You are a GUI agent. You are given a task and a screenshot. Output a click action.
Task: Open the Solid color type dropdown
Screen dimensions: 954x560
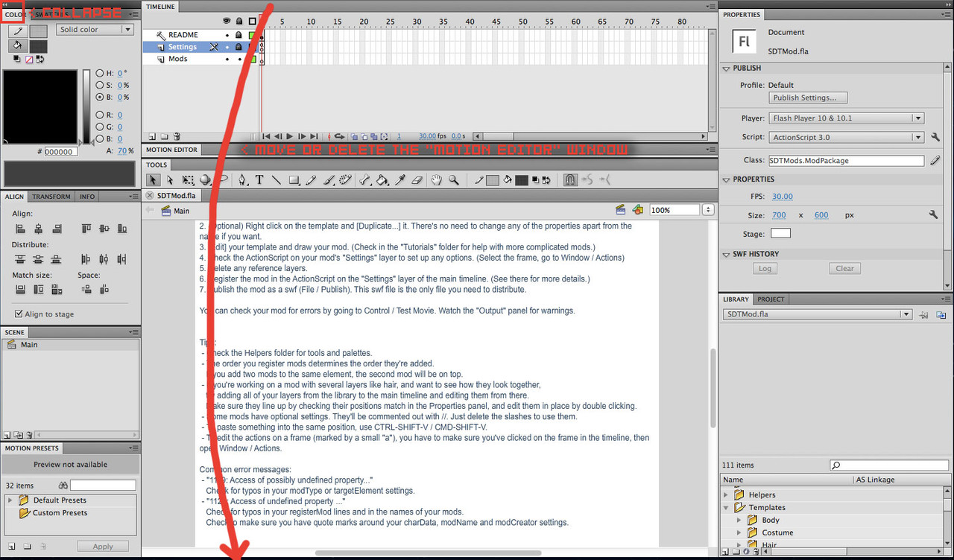click(x=95, y=30)
